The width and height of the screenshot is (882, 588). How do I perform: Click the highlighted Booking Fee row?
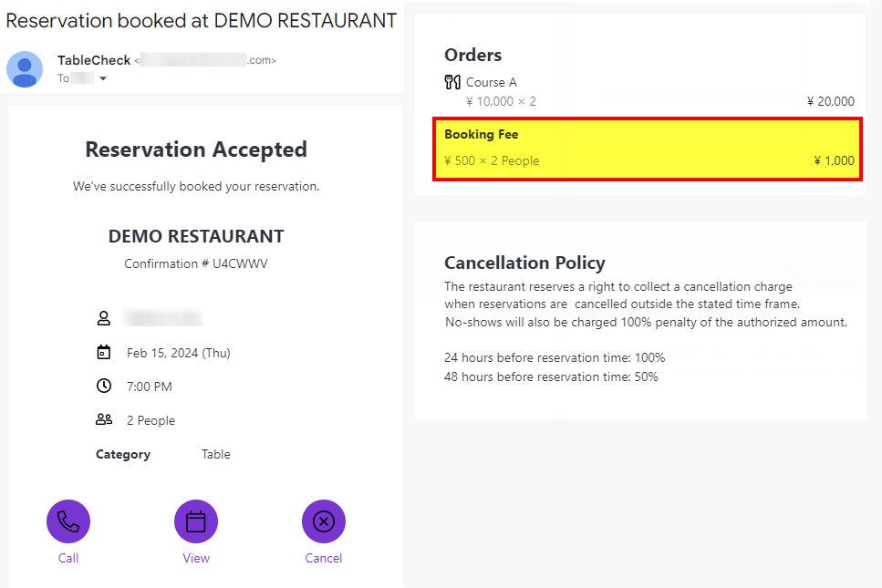pos(648,149)
